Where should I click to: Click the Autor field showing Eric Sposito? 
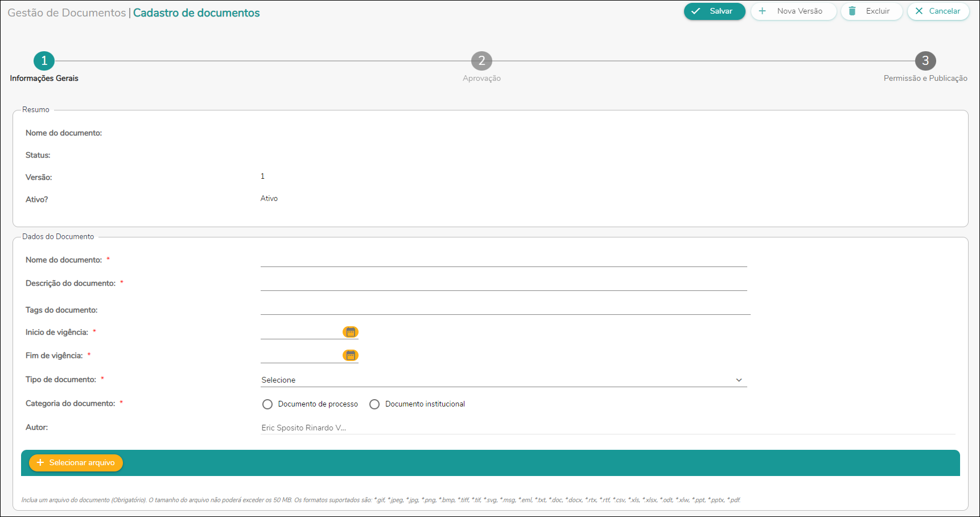click(608, 428)
